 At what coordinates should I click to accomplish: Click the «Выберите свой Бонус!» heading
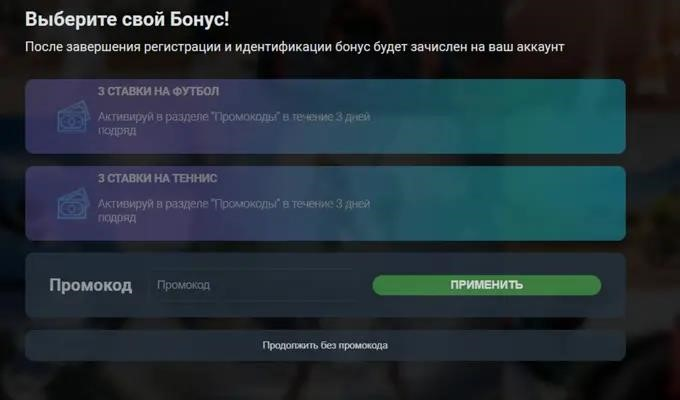coord(127,20)
